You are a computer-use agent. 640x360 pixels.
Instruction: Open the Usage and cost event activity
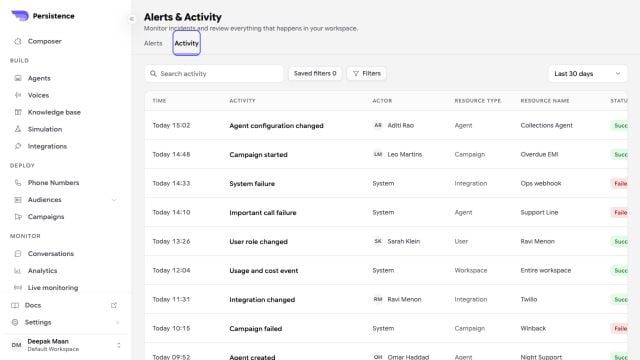click(x=264, y=271)
